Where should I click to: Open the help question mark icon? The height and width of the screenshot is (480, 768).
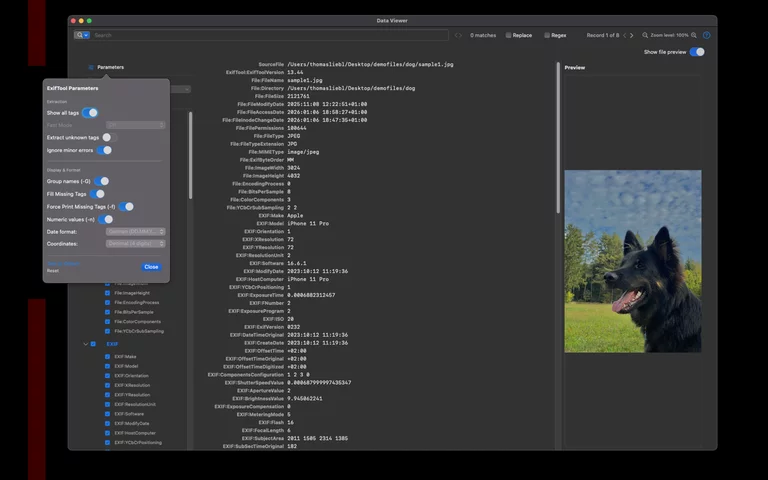(x=707, y=35)
